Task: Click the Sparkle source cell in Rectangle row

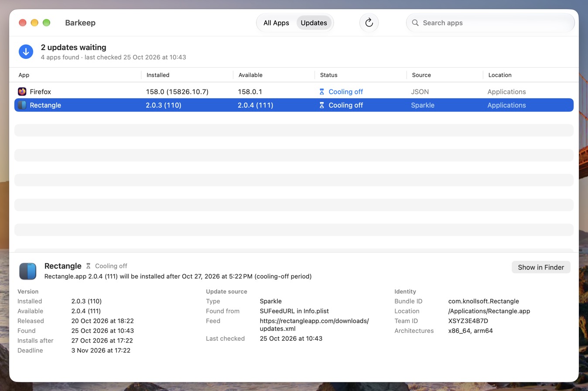Action: (423, 105)
